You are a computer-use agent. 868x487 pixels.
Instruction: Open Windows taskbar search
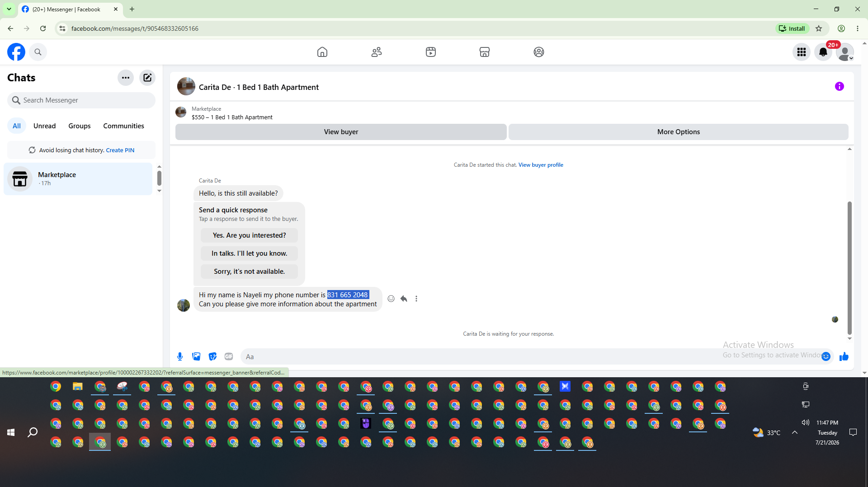tap(33, 432)
